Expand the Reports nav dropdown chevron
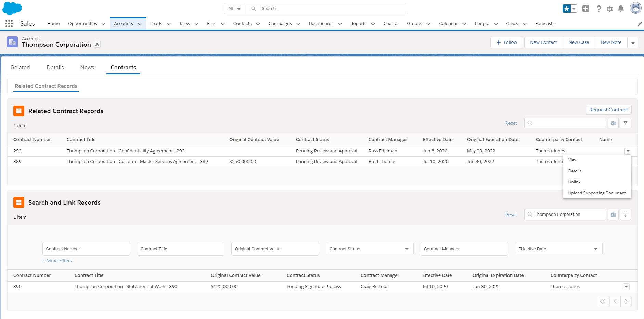This screenshot has height=319, width=644. [x=373, y=24]
